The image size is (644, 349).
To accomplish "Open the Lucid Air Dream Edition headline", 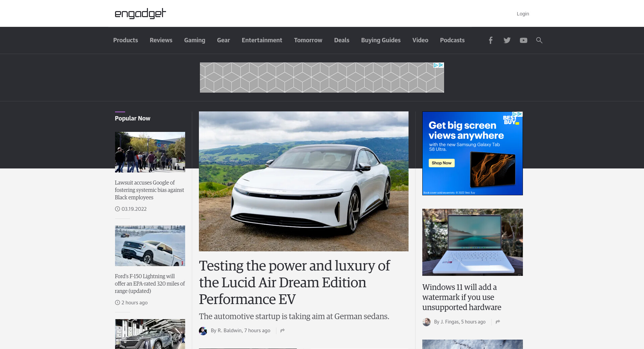I will tap(294, 283).
